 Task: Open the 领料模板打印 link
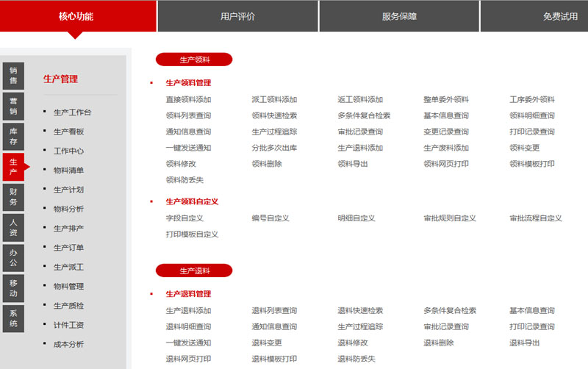[x=531, y=164]
